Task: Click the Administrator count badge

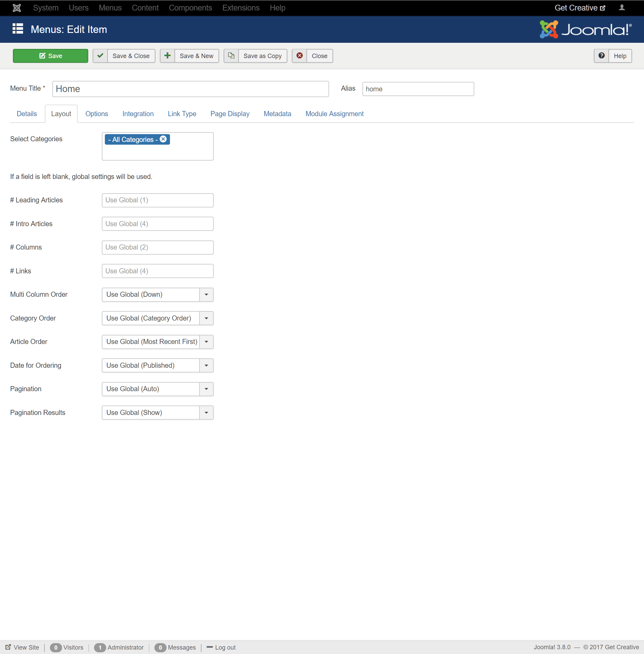Action: click(100, 648)
